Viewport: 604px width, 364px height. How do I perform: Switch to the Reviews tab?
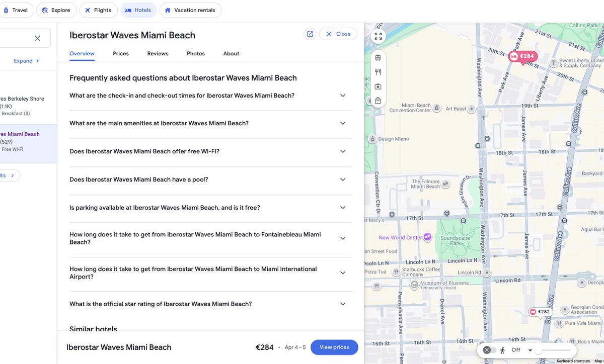[158, 53]
